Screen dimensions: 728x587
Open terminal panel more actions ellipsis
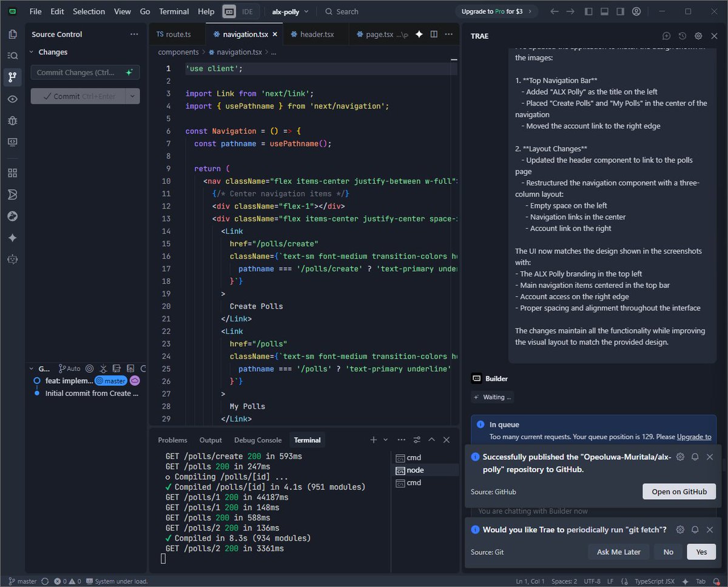point(402,440)
